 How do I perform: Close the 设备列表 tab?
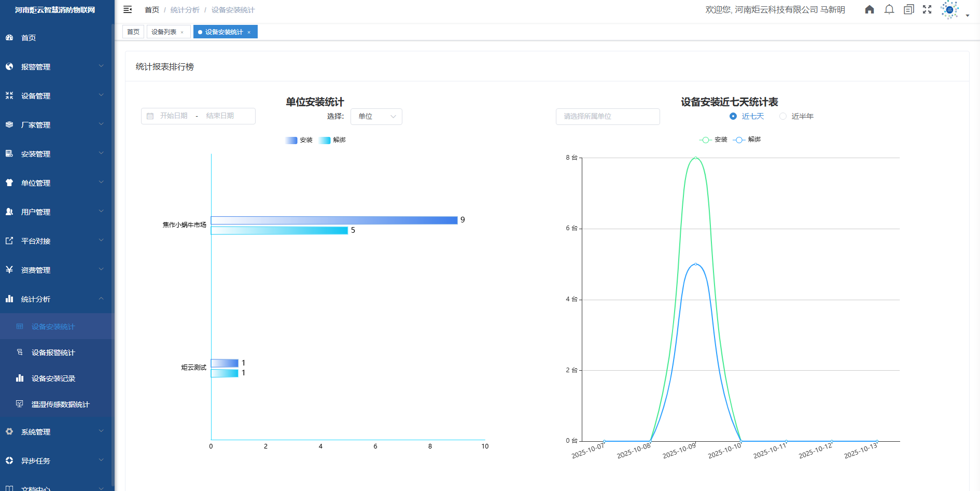tap(182, 32)
